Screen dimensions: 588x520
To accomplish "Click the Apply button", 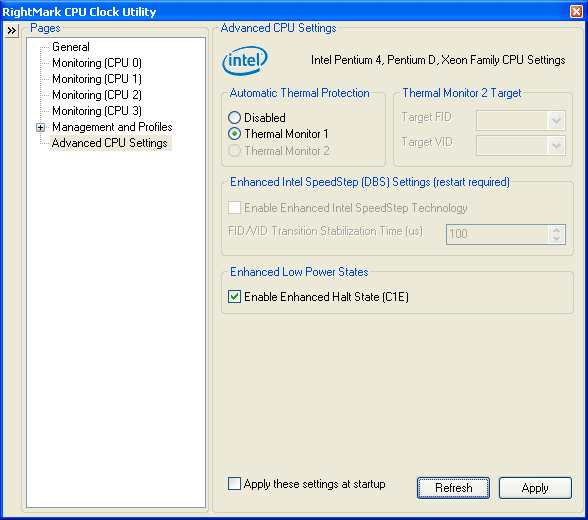I will tap(535, 488).
